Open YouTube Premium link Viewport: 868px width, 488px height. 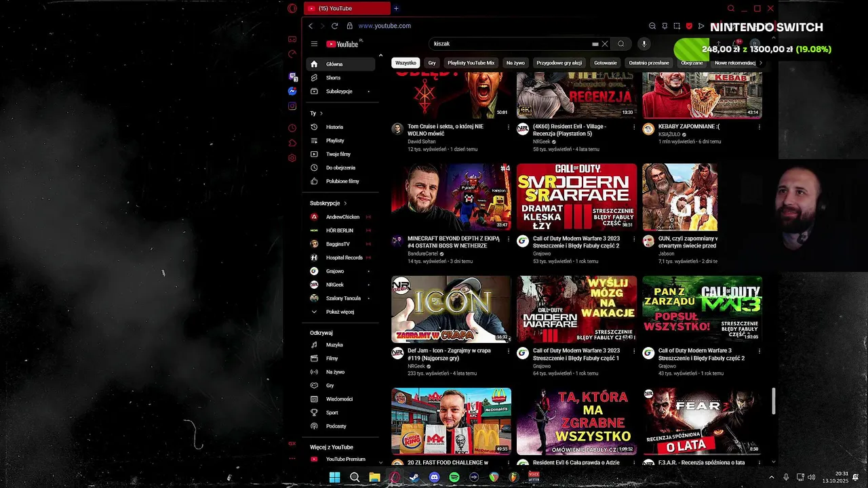(x=340, y=459)
